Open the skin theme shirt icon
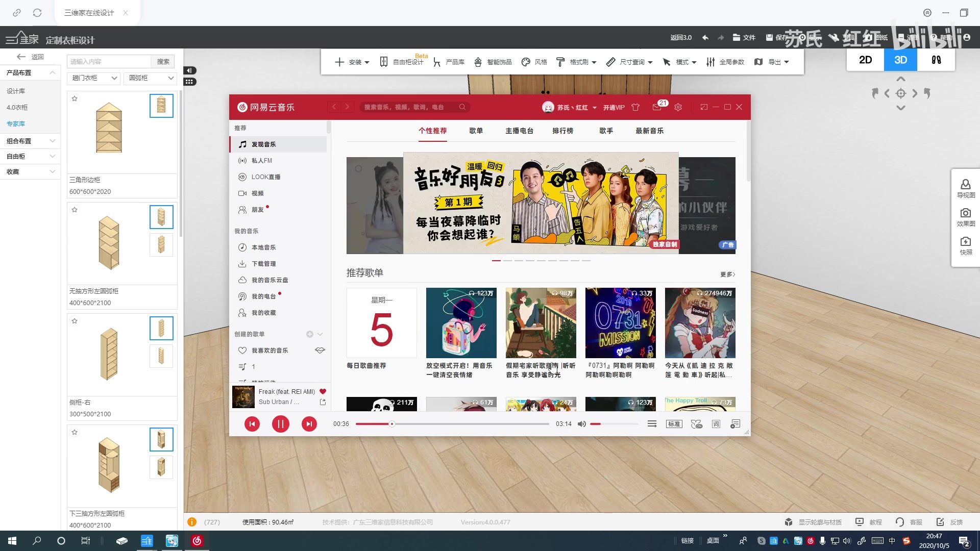 tap(635, 107)
